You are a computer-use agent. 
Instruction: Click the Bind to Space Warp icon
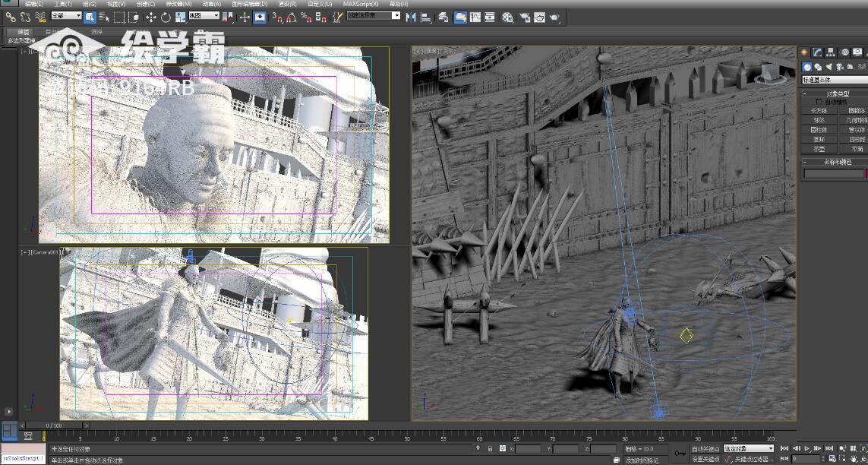pyautogui.click(x=39, y=17)
